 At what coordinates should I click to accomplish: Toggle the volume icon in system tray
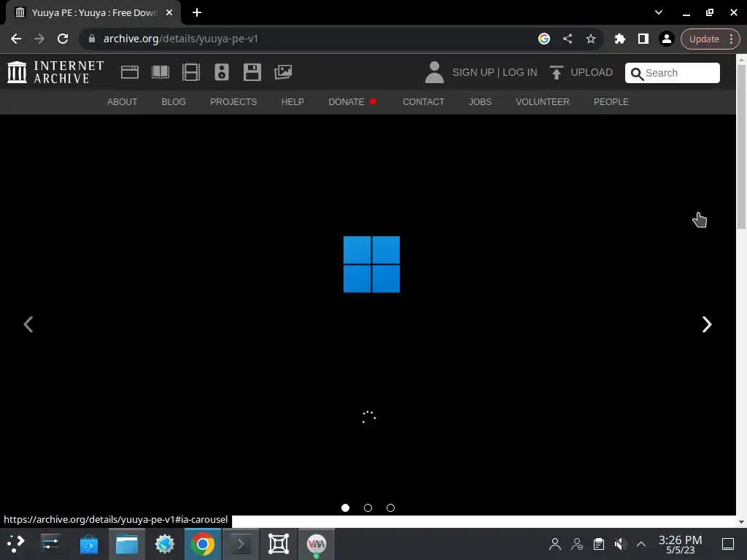[620, 544]
